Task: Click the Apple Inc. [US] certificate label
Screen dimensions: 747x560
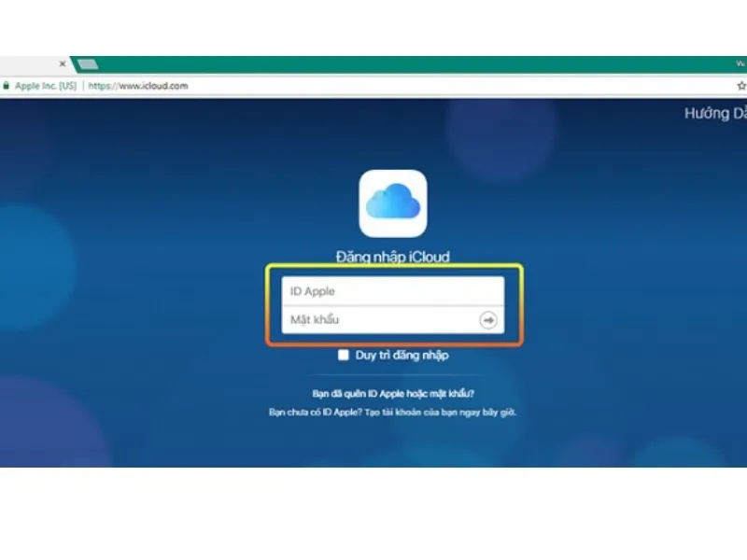Action: (x=46, y=86)
